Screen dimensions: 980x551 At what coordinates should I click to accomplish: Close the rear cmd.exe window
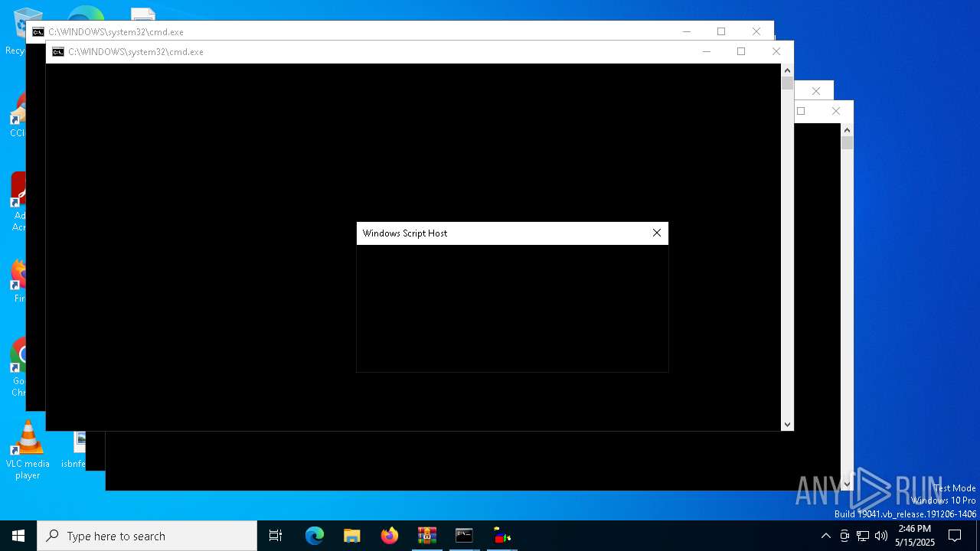(756, 31)
